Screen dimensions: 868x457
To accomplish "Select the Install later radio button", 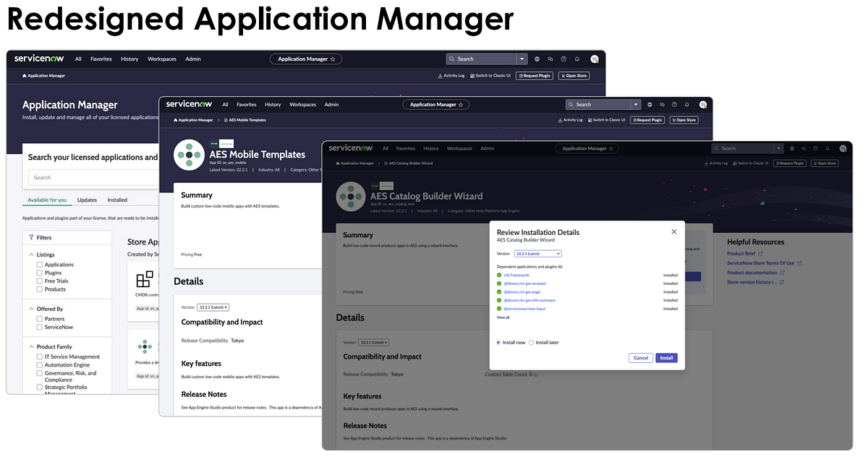I will (531, 342).
